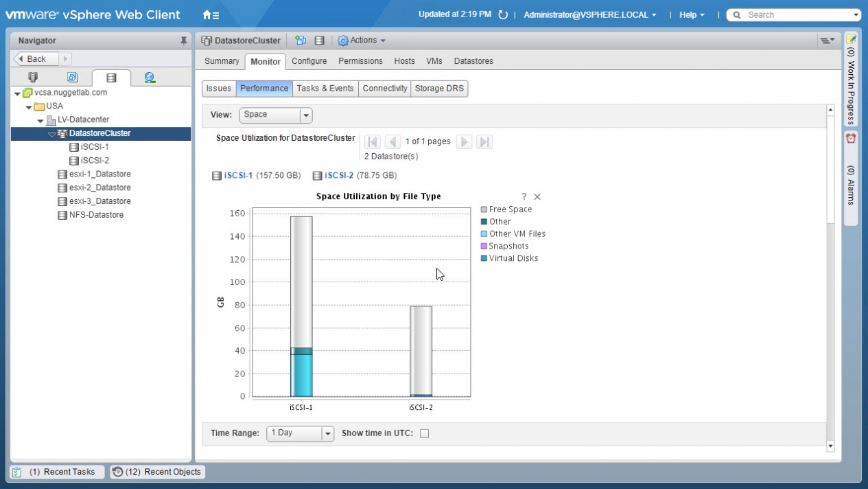Open the Alarms side panel icon
868x489 pixels.
pyautogui.click(x=851, y=139)
